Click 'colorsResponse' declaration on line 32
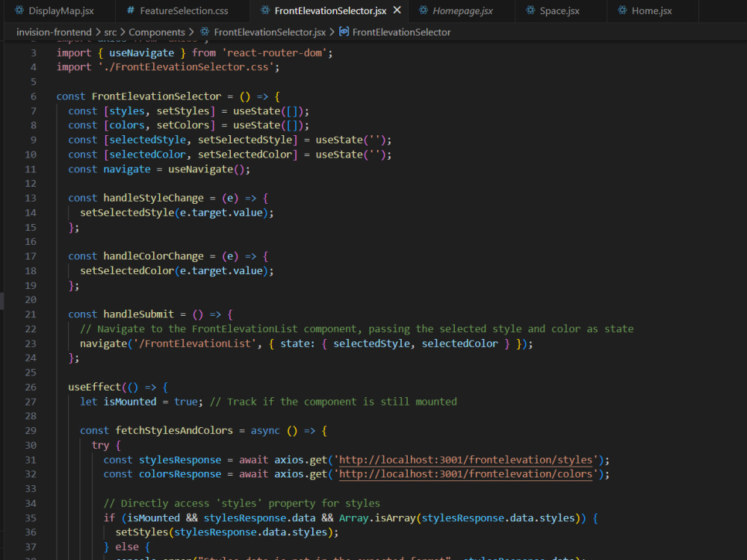The width and height of the screenshot is (747, 560). pos(180,474)
